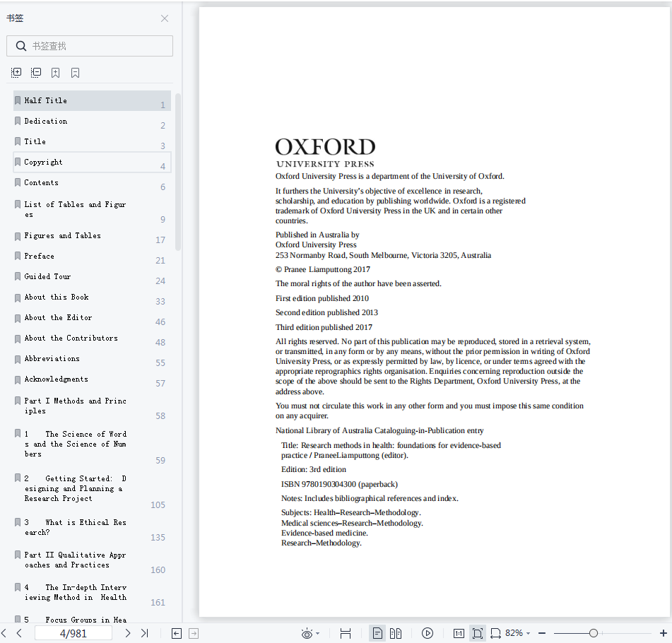Open chapter 3 Ethical Research bookmark

point(92,529)
